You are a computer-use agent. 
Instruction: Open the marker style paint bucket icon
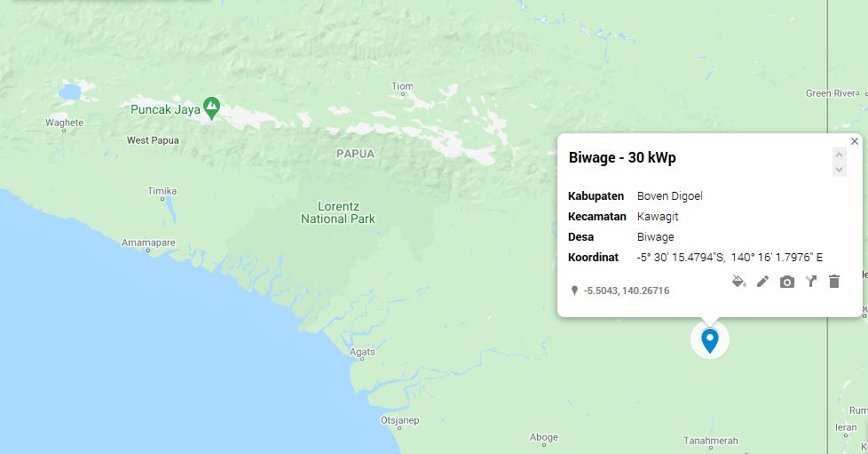point(738,282)
